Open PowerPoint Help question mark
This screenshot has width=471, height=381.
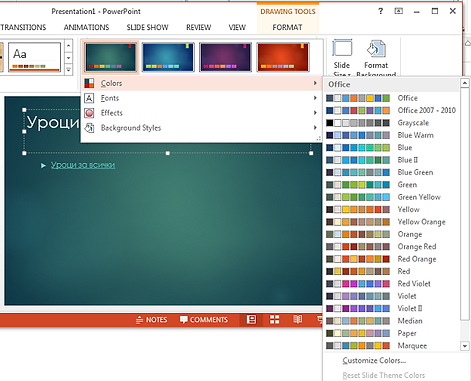[380, 11]
